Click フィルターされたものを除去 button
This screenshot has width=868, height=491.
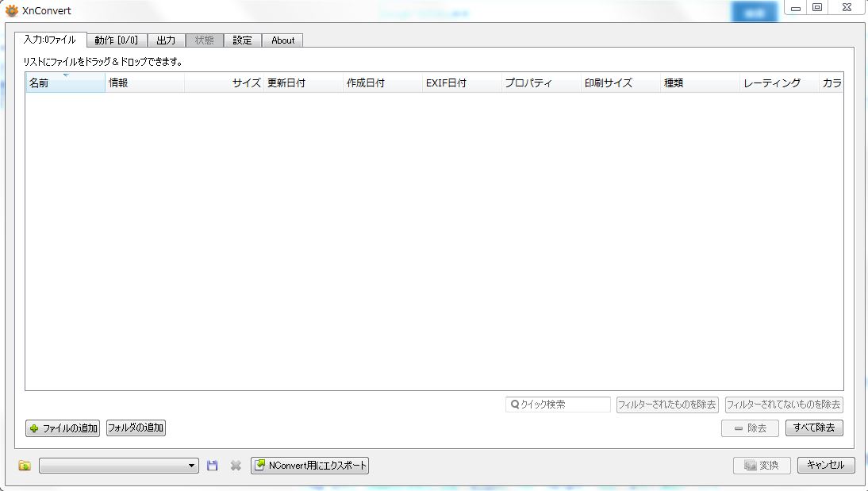click(x=667, y=405)
